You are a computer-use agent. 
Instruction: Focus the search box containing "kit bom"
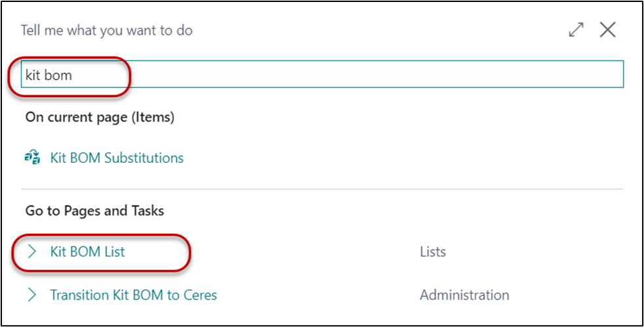322,76
